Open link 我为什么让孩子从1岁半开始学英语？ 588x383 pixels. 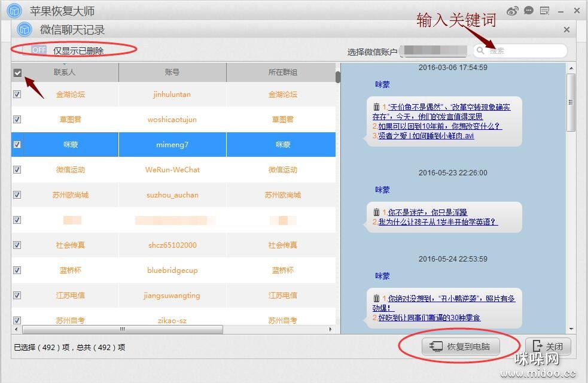438,222
